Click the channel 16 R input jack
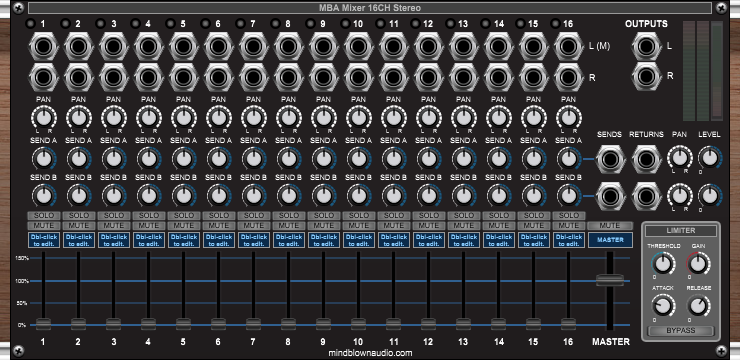Image resolution: width=740 pixels, height=360 pixels. (x=569, y=77)
